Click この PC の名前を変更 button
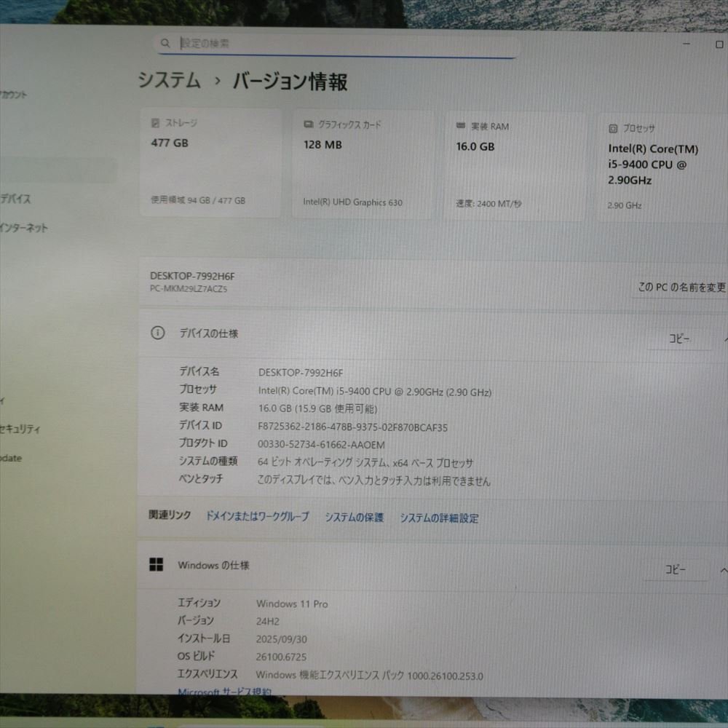Screen dimensions: 728x728 (x=681, y=288)
